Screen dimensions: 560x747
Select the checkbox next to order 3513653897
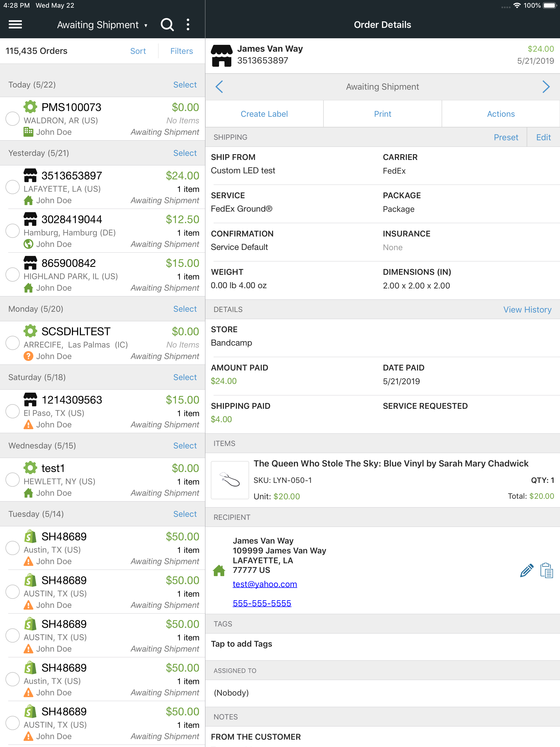tap(13, 187)
